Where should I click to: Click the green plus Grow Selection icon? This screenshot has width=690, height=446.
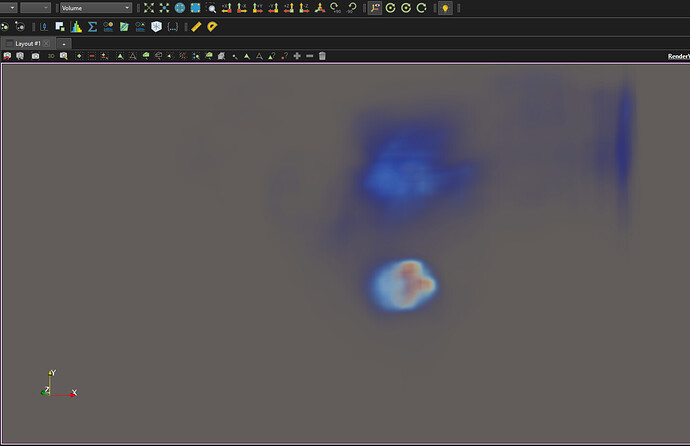click(297, 56)
